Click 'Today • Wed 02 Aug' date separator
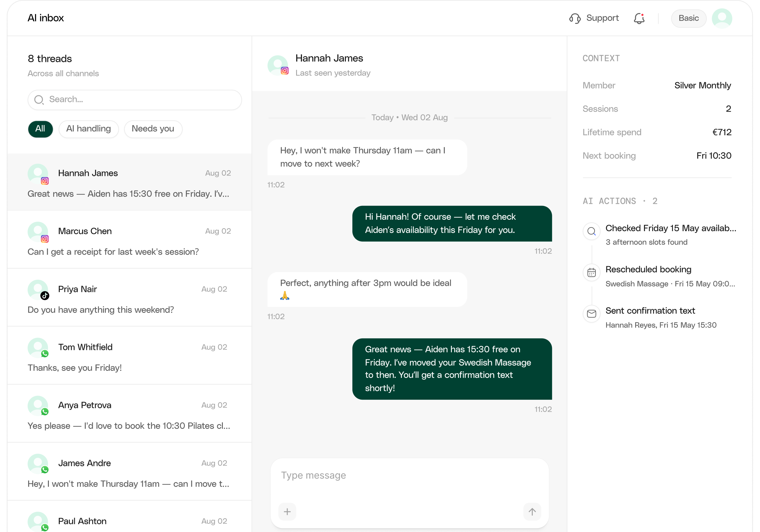The width and height of the screenshot is (760, 532). (x=409, y=117)
